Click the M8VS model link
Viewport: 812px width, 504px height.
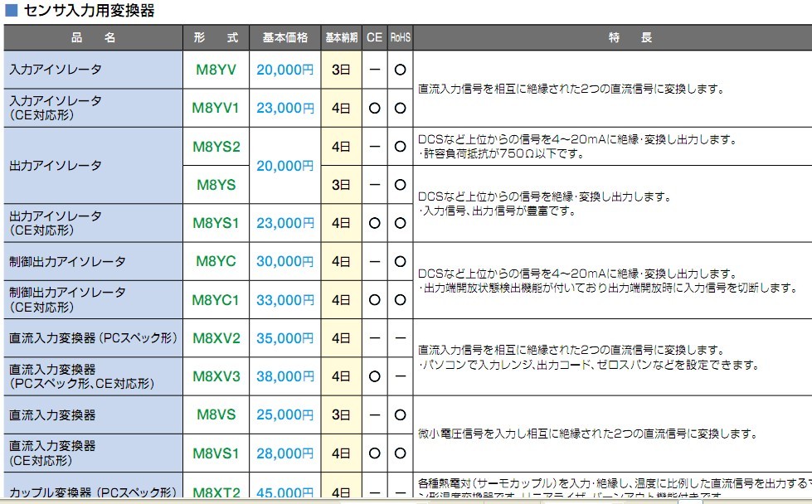point(216,414)
